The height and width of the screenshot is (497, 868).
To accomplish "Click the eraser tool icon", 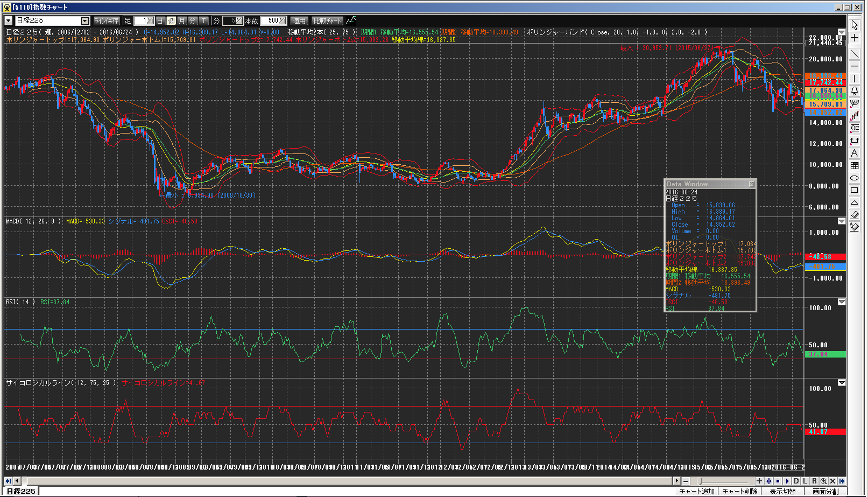I will tap(855, 215).
